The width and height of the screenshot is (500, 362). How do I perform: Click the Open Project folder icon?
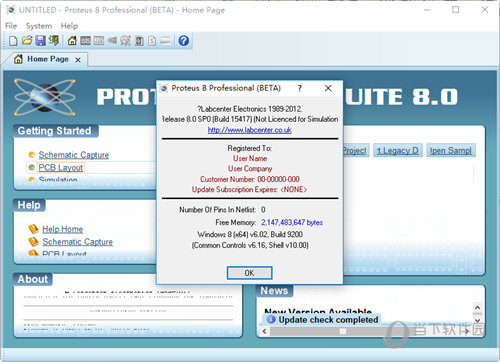click(27, 41)
